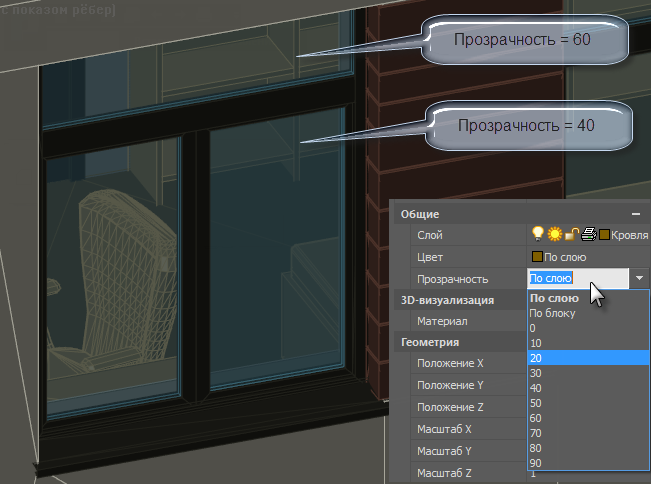This screenshot has height=484, width=651.
Task: Click the Прозрачность = 60 callout
Action: pos(525,39)
